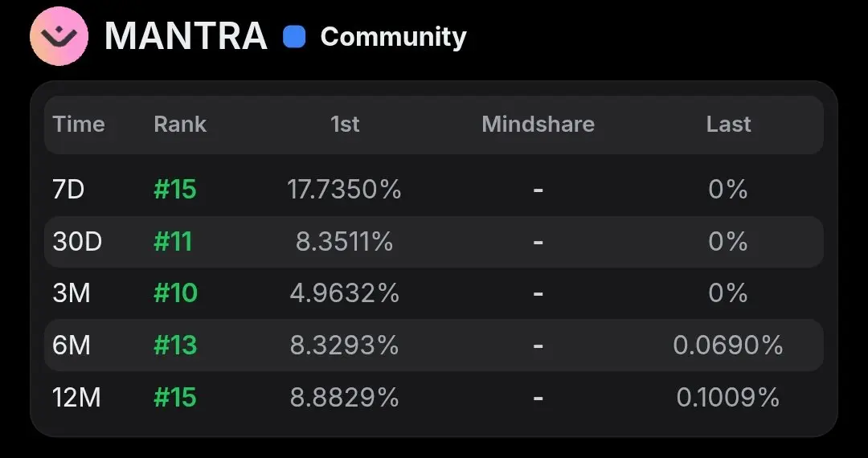Screen dimensions: 868x458
Task: Click the green #11 rank value
Action: 173,242
